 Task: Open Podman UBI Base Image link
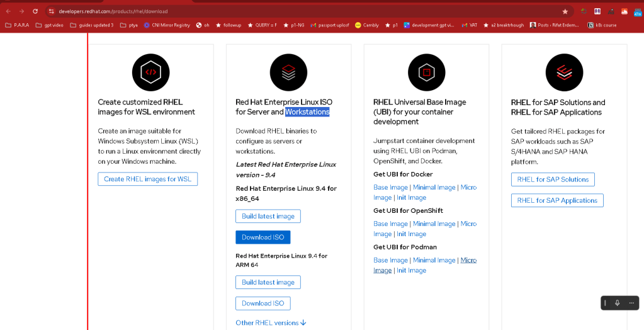(390, 261)
